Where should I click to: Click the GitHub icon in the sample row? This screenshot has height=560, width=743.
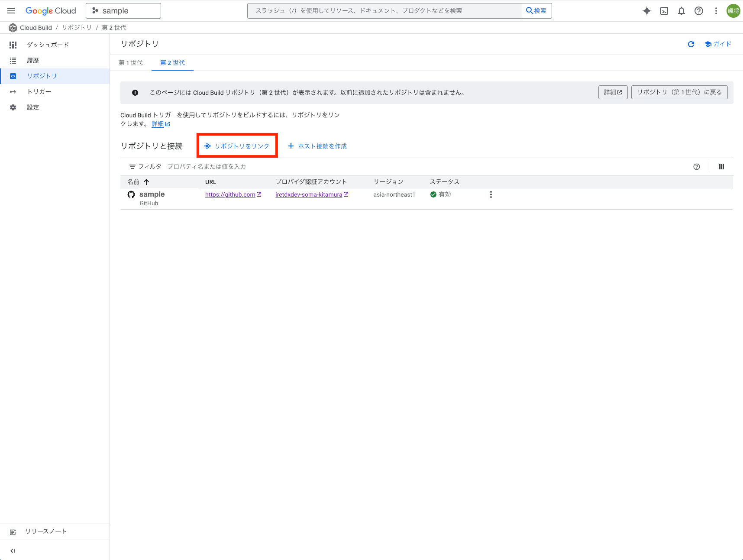[x=131, y=194]
